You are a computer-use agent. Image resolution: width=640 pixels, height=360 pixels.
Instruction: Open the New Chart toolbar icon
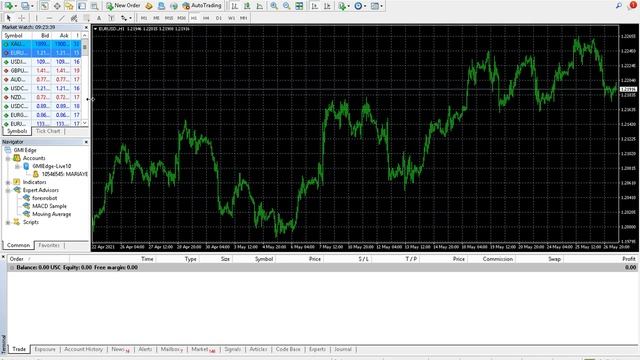tap(9, 6)
